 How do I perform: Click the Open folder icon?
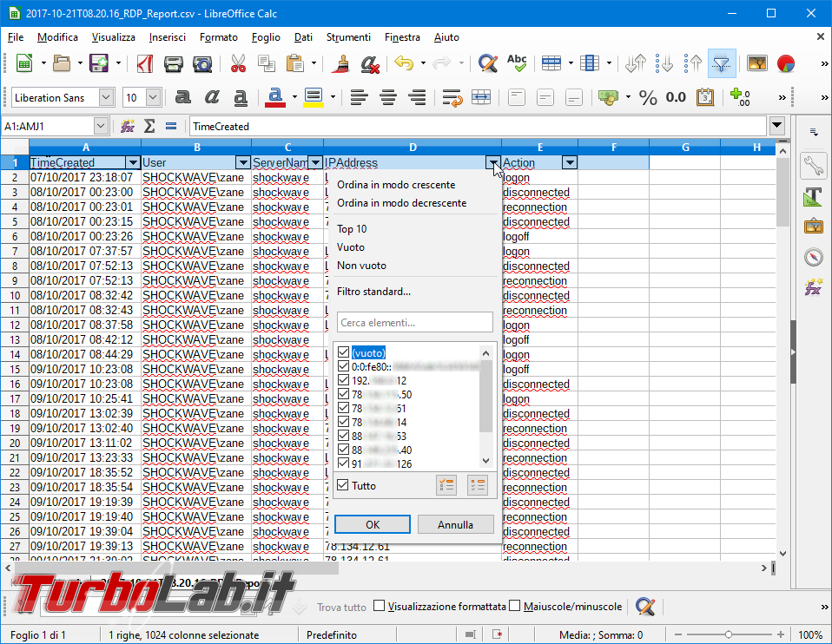click(62, 63)
